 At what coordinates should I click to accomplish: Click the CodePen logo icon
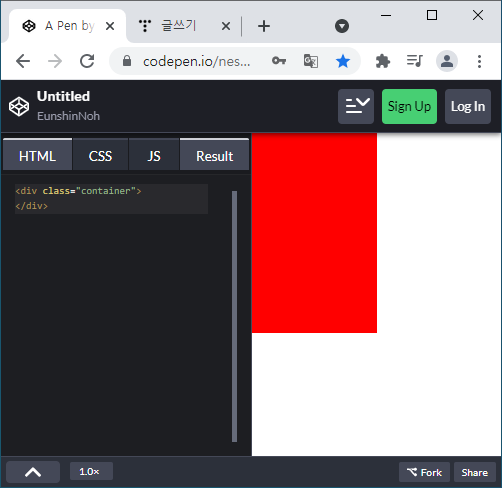[19, 107]
